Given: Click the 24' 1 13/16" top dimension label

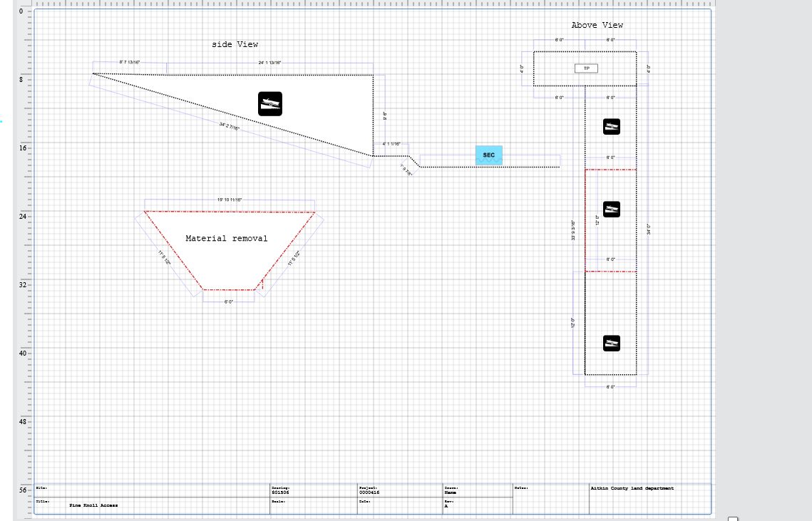Looking at the screenshot, I should [x=269, y=63].
